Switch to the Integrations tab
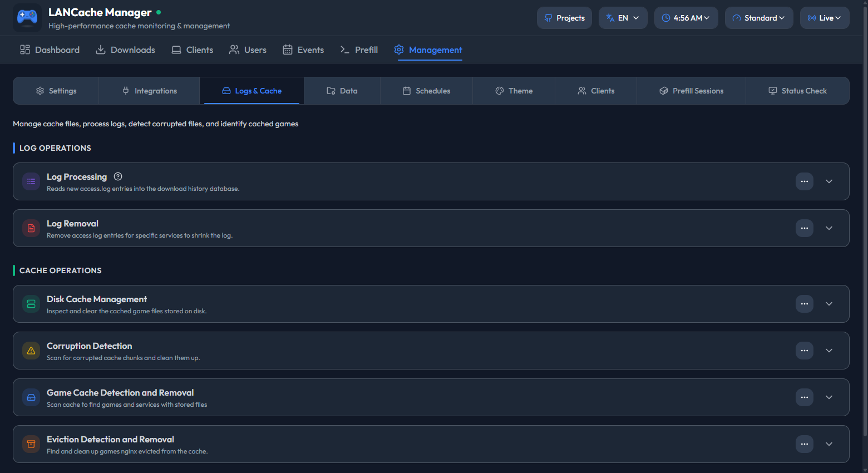The width and height of the screenshot is (868, 473). (x=149, y=91)
